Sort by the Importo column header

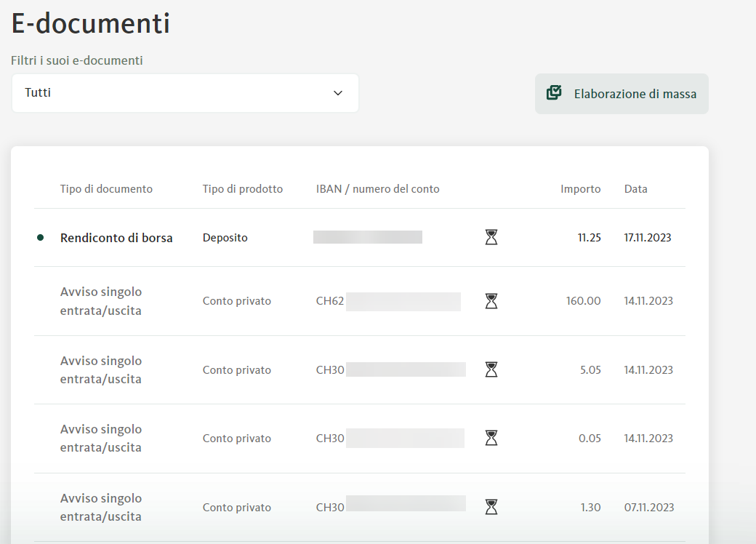580,188
